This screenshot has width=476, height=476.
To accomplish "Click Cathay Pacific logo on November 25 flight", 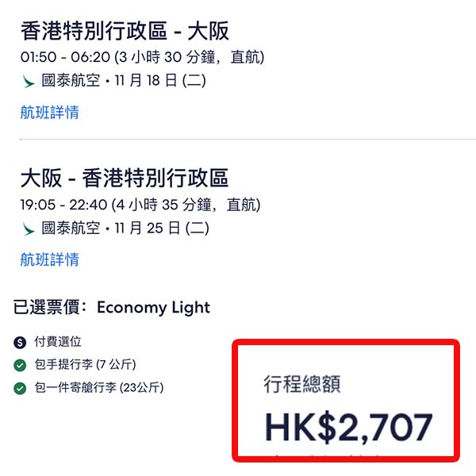I will [x=29, y=229].
